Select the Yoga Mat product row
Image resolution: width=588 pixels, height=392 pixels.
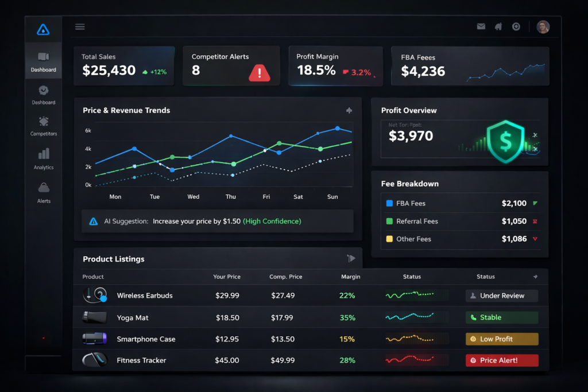[x=133, y=317]
